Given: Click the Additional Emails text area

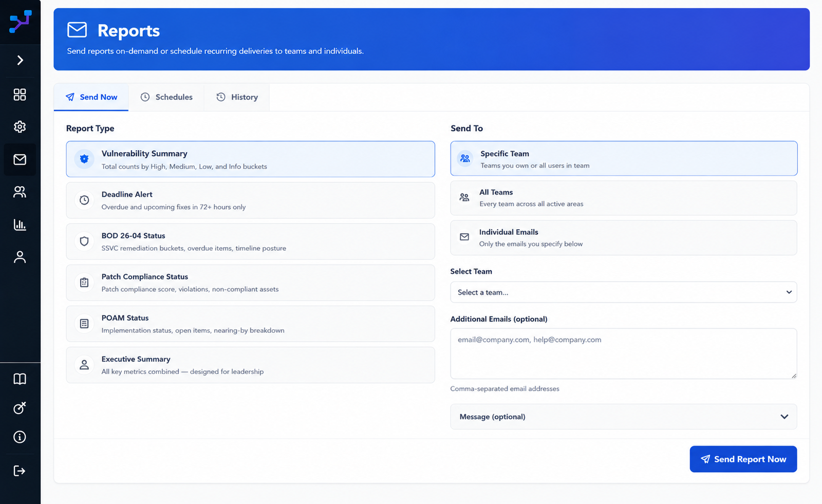Looking at the screenshot, I should click(624, 353).
